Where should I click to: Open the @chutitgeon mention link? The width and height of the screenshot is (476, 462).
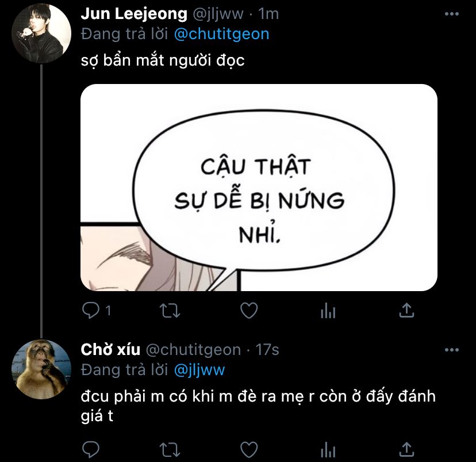pos(221,34)
